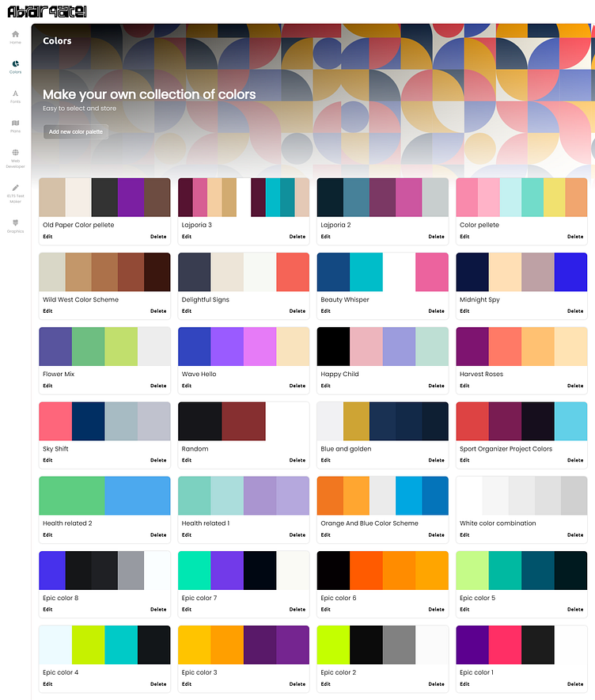Delete the Happy Child palette
This screenshot has height=700, width=595.
point(436,386)
